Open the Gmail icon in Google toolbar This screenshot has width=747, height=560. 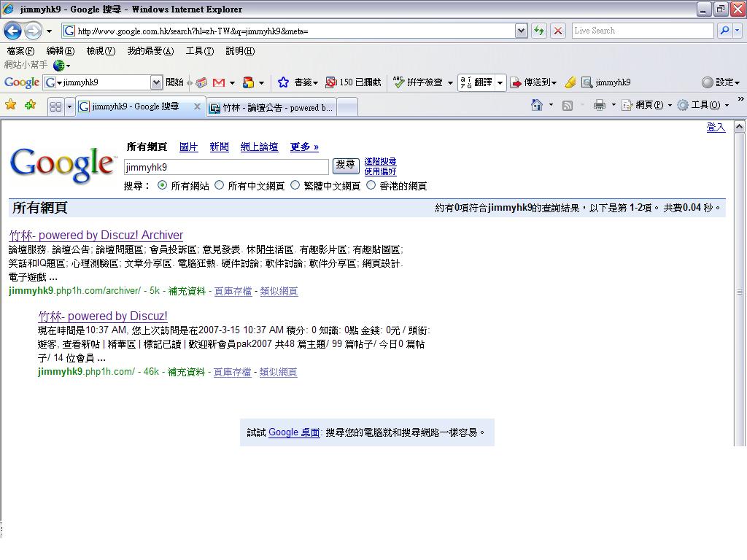[x=219, y=83]
